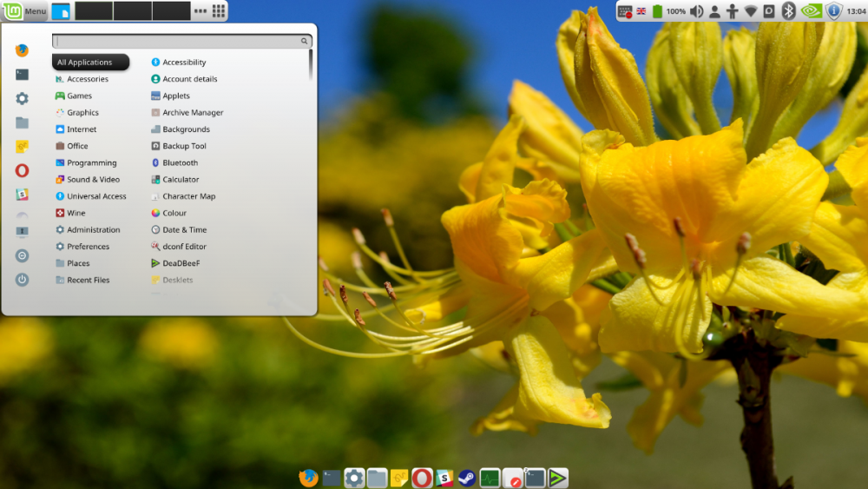Open Steam from the bottom dock
Viewport: 868px width, 489px height.
pyautogui.click(x=467, y=478)
